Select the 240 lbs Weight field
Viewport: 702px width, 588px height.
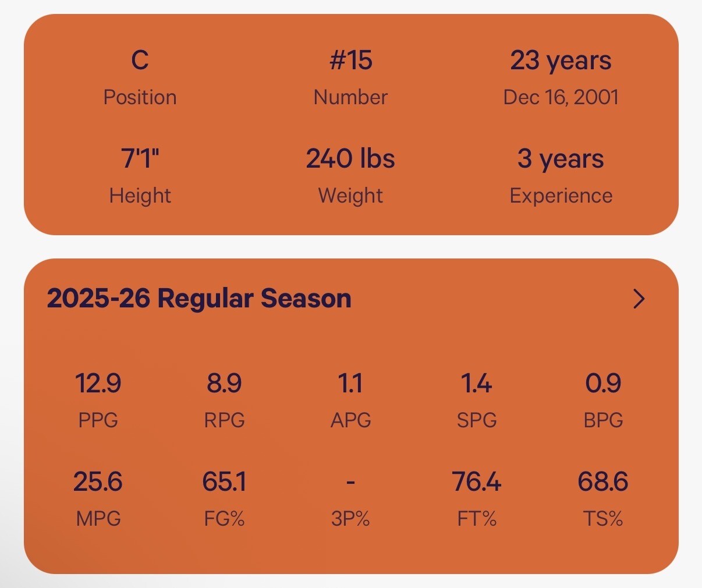[350, 176]
